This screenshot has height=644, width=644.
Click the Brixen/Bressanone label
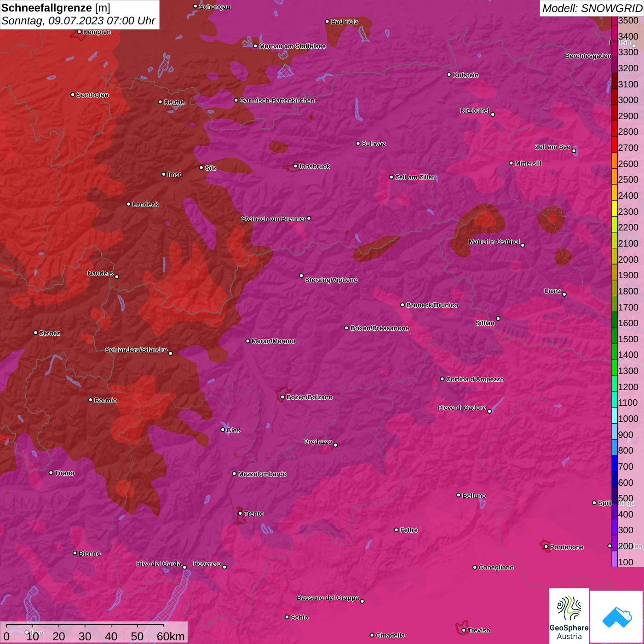pyautogui.click(x=380, y=328)
